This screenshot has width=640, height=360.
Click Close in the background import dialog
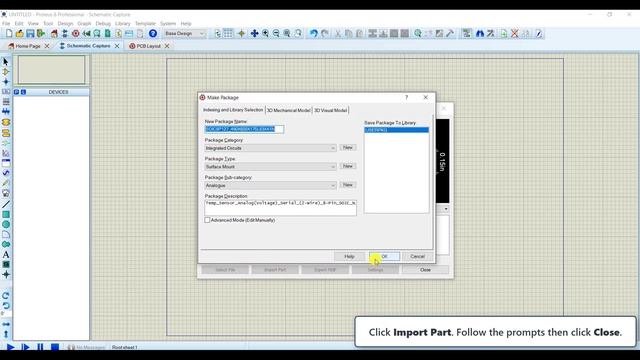[x=425, y=270]
